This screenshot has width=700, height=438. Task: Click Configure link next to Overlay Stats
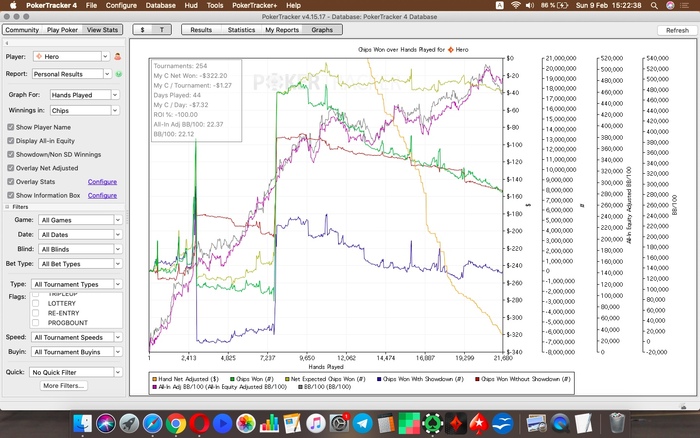coord(102,182)
